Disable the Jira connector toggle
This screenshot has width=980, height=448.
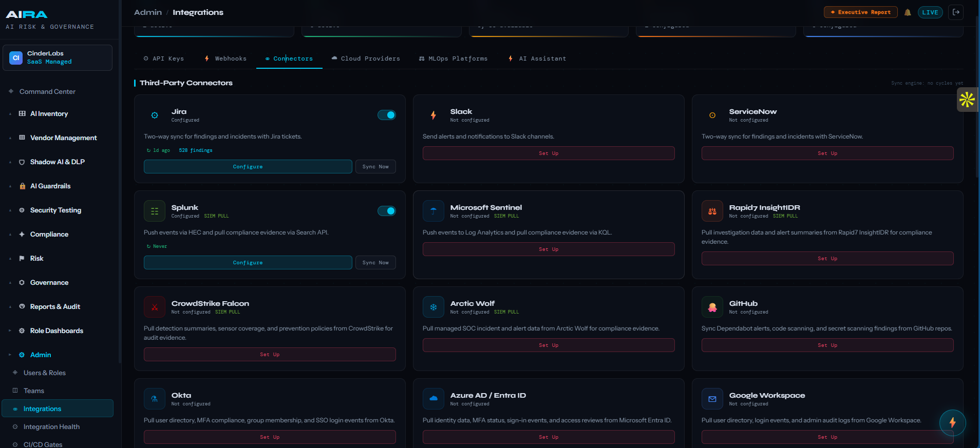pos(387,115)
